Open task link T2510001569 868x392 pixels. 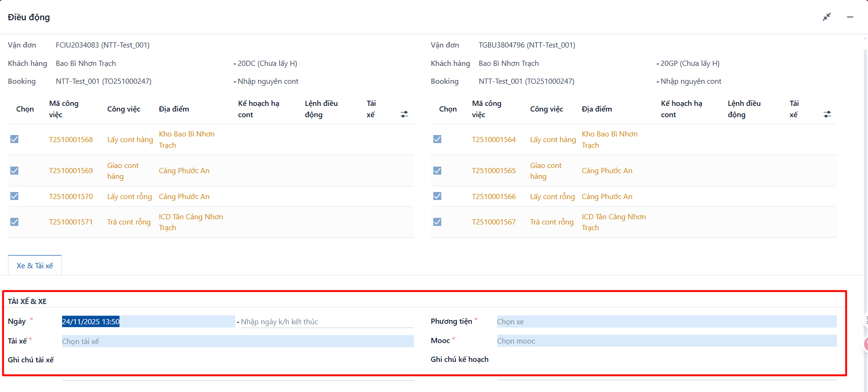click(x=71, y=171)
